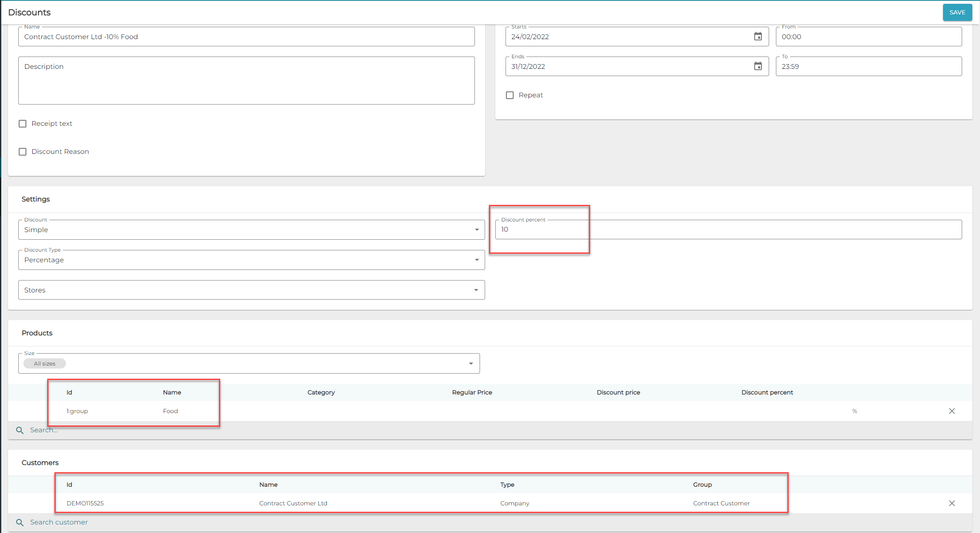Open the Size All sizes dropdown
The height and width of the screenshot is (533, 980).
coord(249,364)
